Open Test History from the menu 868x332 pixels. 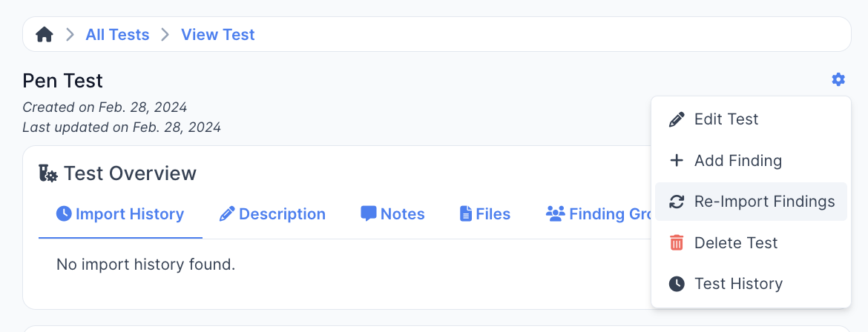pos(738,284)
